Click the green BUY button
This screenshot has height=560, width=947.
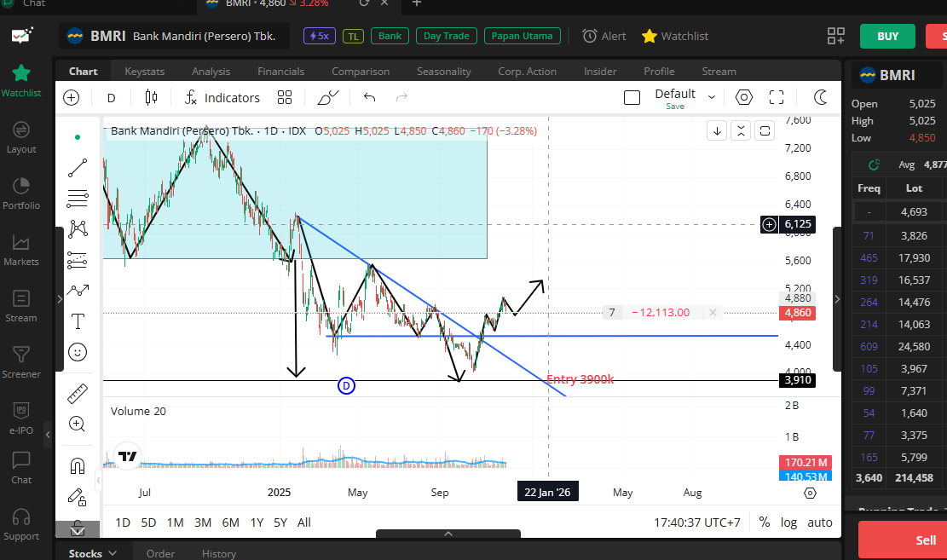(x=888, y=37)
